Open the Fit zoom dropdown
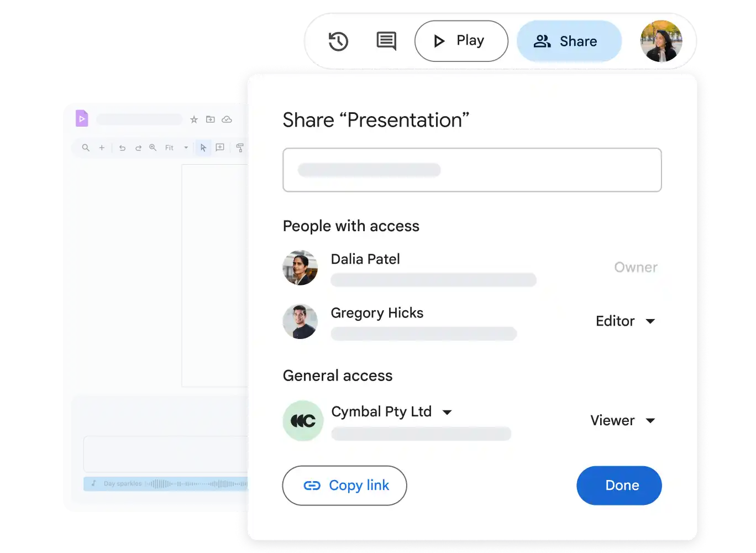 (176, 148)
